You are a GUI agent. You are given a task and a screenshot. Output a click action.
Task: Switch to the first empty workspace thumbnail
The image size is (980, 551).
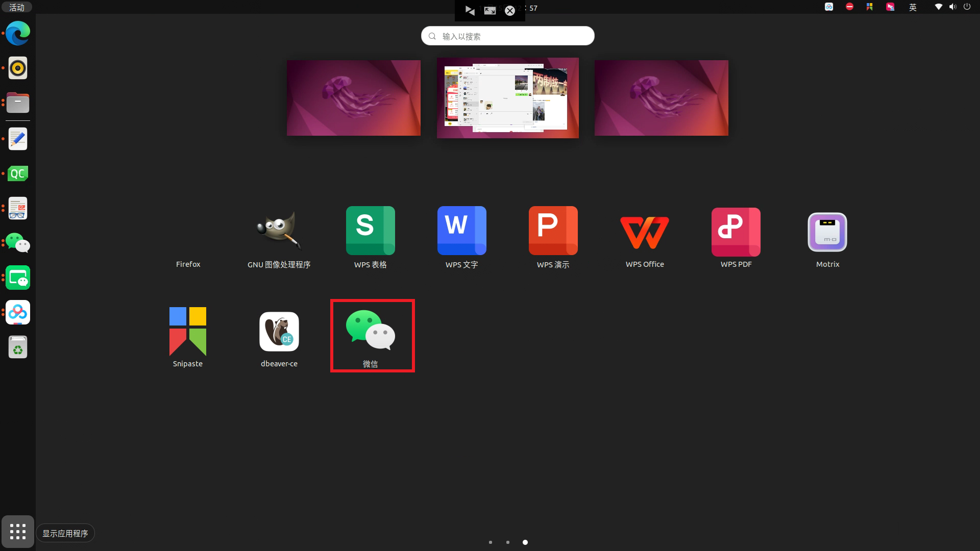[x=354, y=98]
